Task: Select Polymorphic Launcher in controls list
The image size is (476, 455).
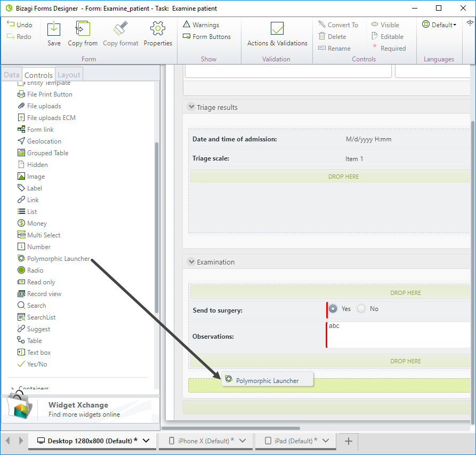Action: click(54, 259)
